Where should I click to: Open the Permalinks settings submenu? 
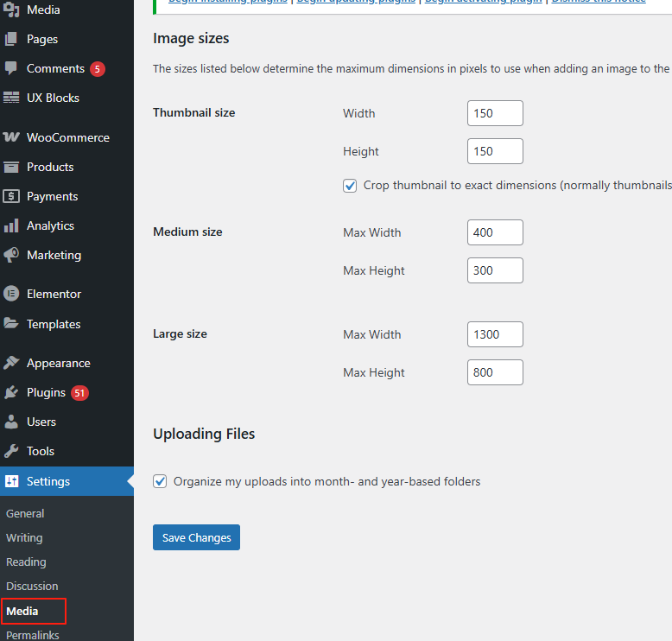click(33, 635)
